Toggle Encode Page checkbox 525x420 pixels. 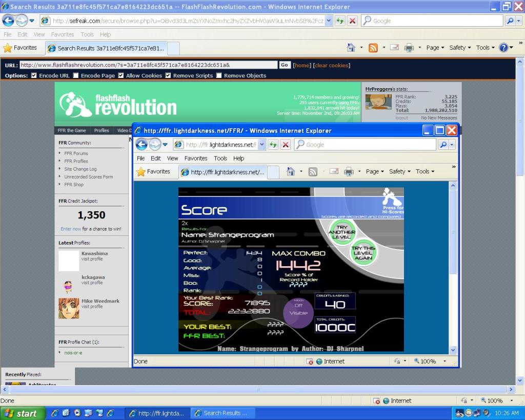76,75
